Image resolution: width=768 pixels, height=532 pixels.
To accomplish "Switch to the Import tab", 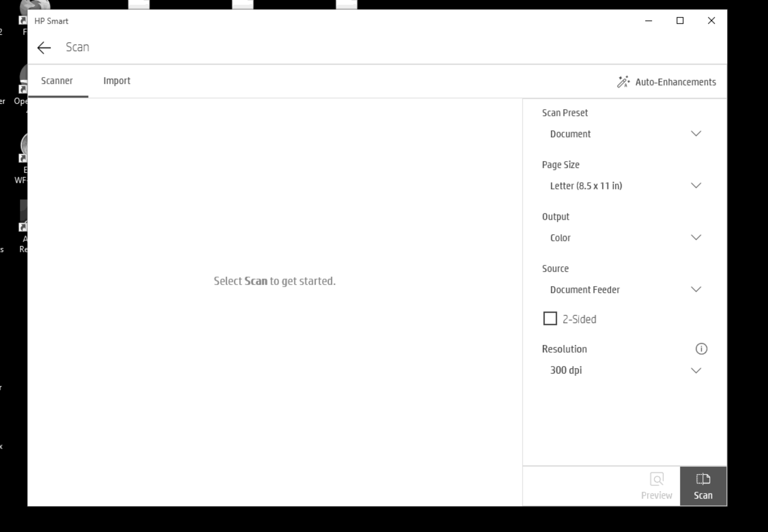I will [117, 81].
